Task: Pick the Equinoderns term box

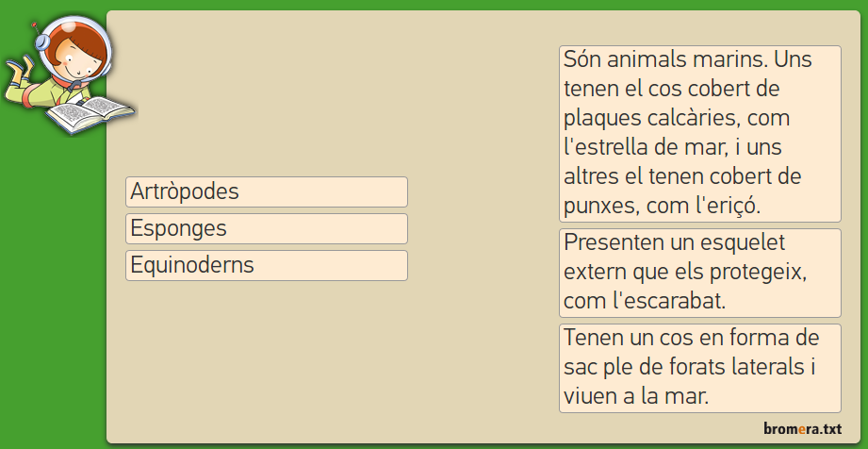Action: (266, 265)
